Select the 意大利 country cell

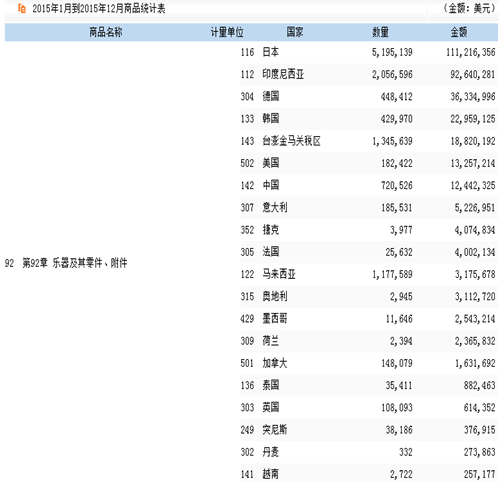[275, 207]
